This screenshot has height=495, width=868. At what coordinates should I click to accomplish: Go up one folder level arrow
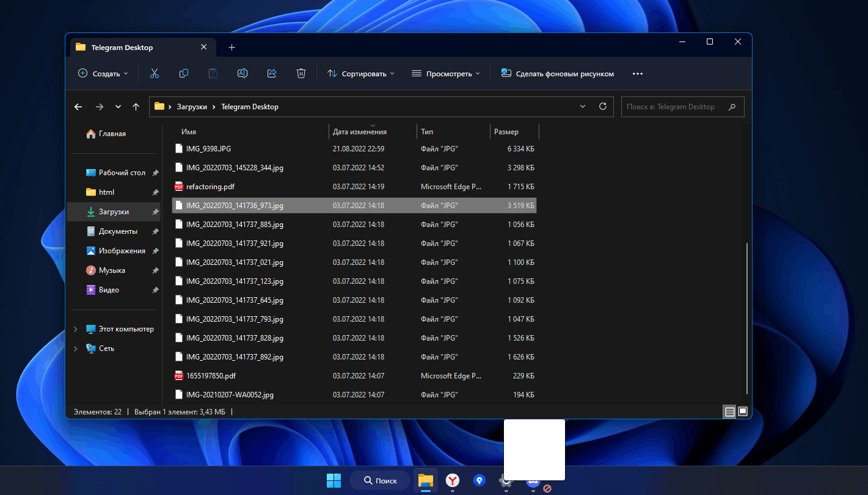tap(136, 107)
